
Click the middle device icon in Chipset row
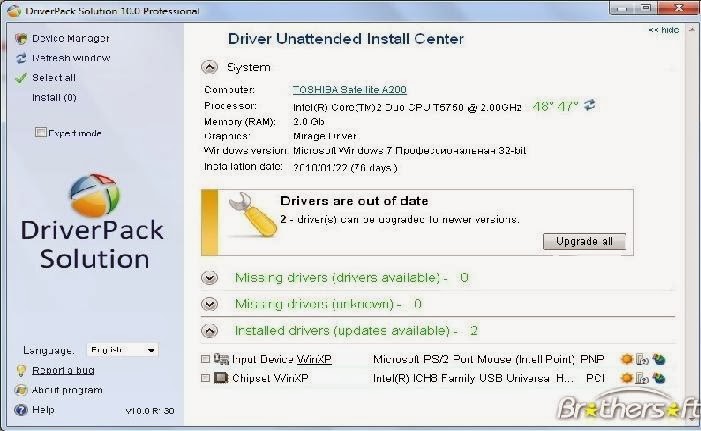tap(642, 378)
